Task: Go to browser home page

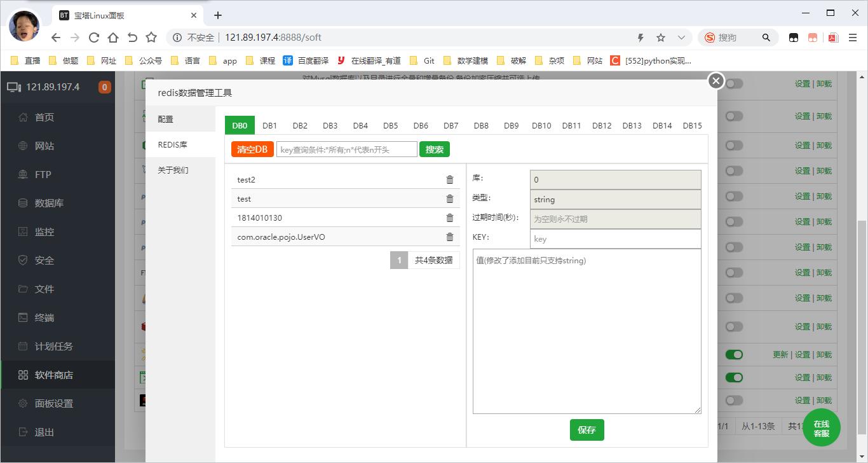Action: [x=113, y=38]
